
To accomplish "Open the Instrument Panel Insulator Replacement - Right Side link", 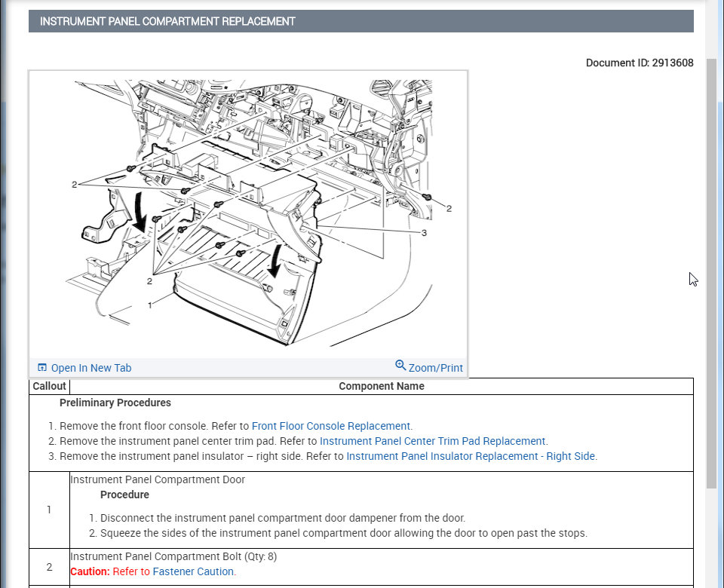I will (x=470, y=456).
